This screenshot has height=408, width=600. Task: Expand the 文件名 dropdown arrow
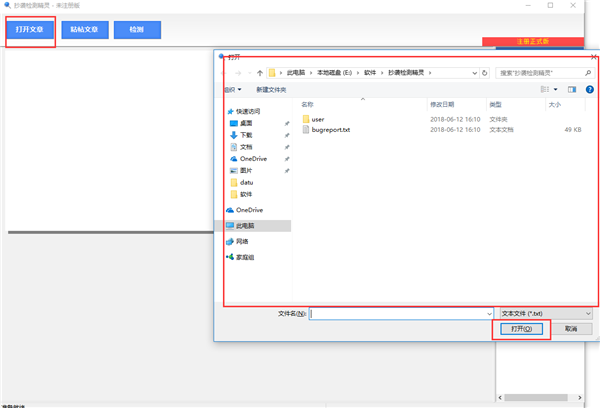point(488,313)
